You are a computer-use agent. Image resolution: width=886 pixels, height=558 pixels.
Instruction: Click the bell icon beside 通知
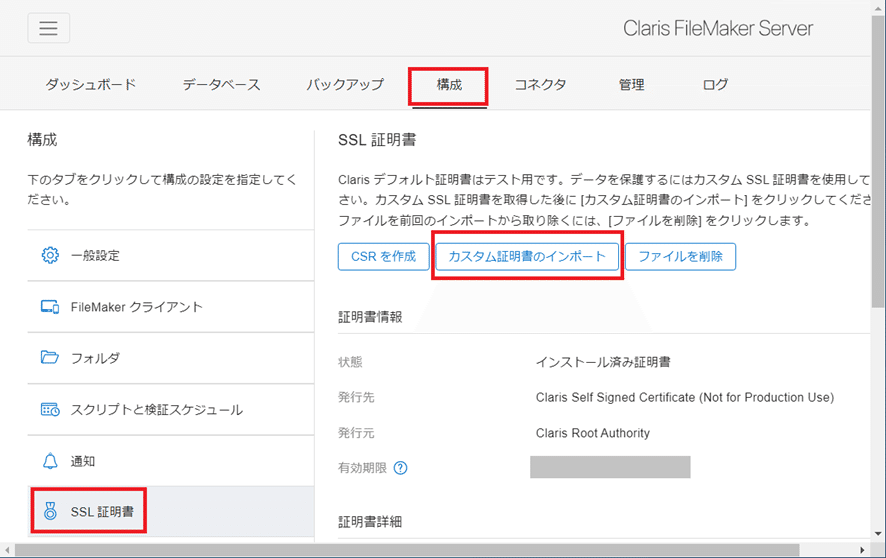(x=50, y=461)
